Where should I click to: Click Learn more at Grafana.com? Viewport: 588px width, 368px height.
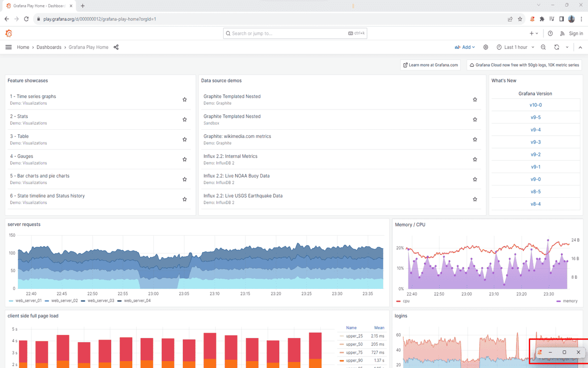point(430,65)
